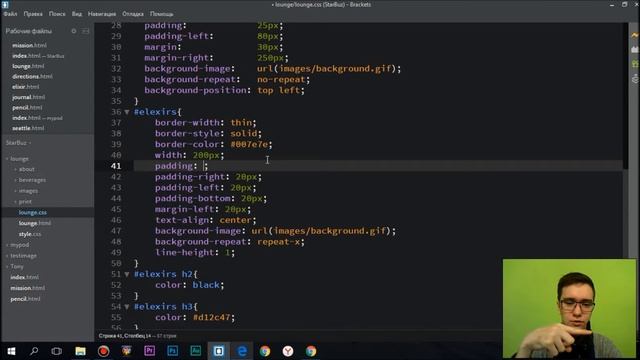640x360 pixels.
Task: Select lounge.css in the project tree
Action: (x=33, y=213)
